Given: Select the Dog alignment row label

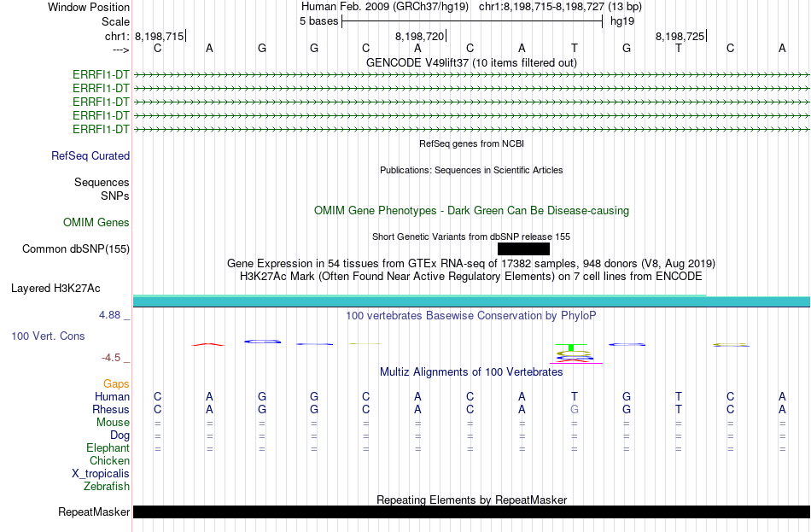Looking at the screenshot, I should click(x=120, y=436).
